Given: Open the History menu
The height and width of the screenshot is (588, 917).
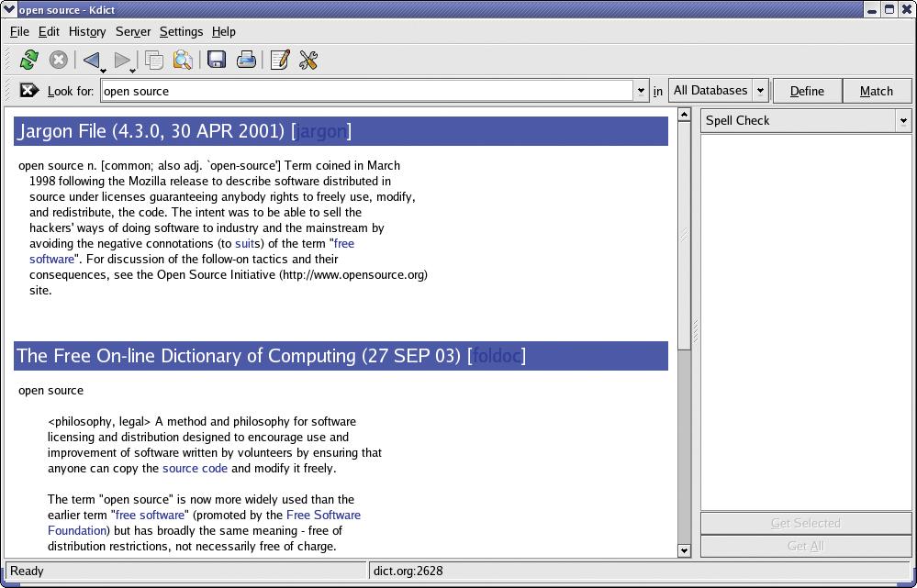Looking at the screenshot, I should 87,31.
